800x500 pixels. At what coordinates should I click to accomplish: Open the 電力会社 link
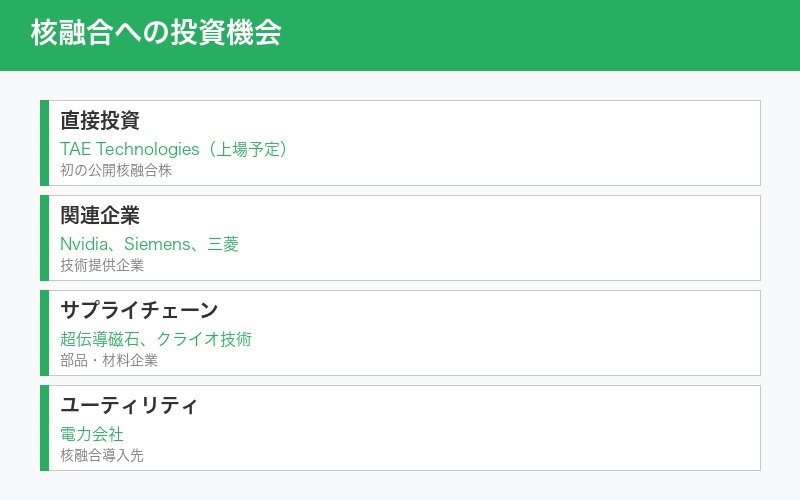[x=92, y=434]
